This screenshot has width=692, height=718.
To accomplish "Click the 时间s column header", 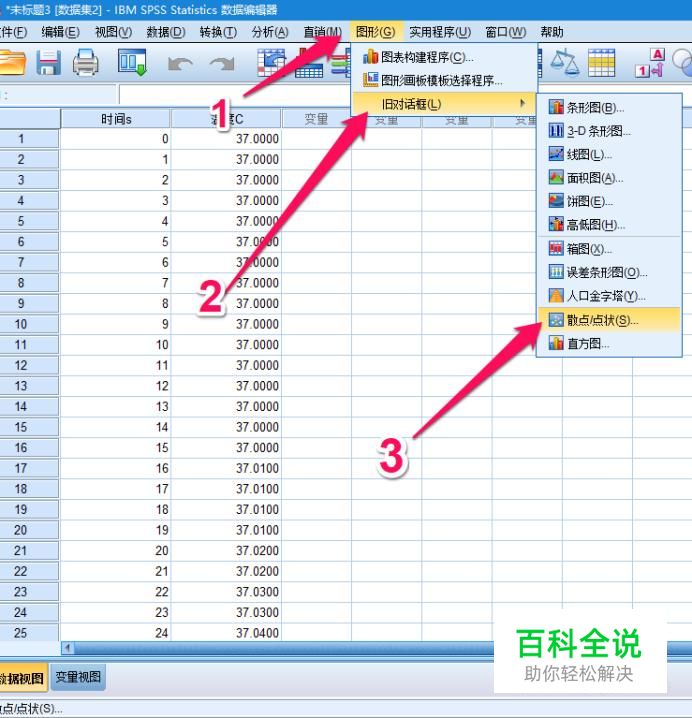I will pyautogui.click(x=115, y=119).
